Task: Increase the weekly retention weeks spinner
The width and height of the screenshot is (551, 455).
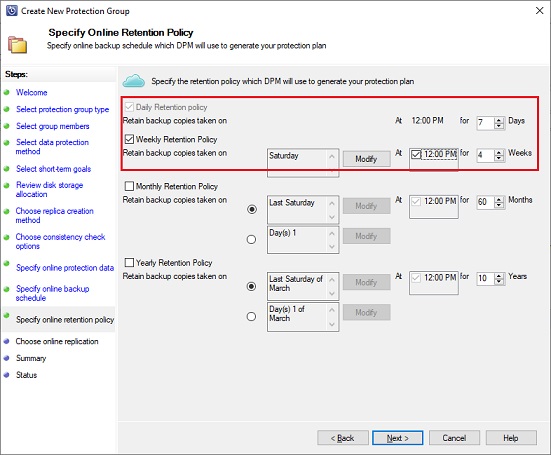Action: click(499, 153)
